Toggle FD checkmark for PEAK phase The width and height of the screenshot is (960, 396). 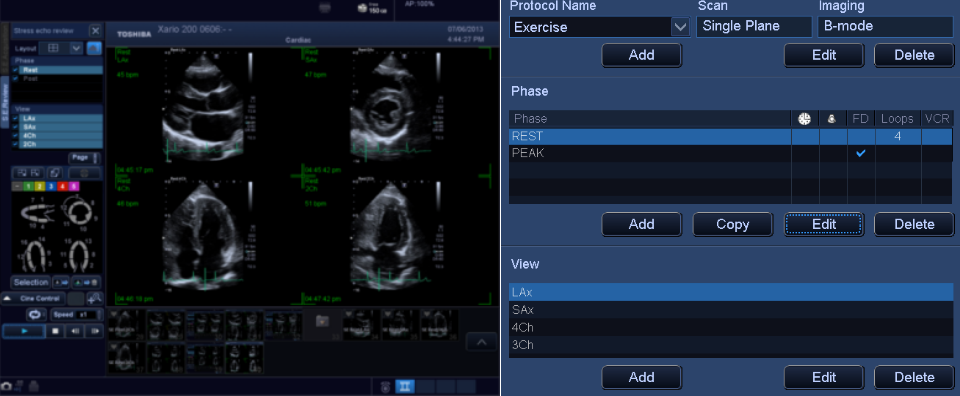861,153
